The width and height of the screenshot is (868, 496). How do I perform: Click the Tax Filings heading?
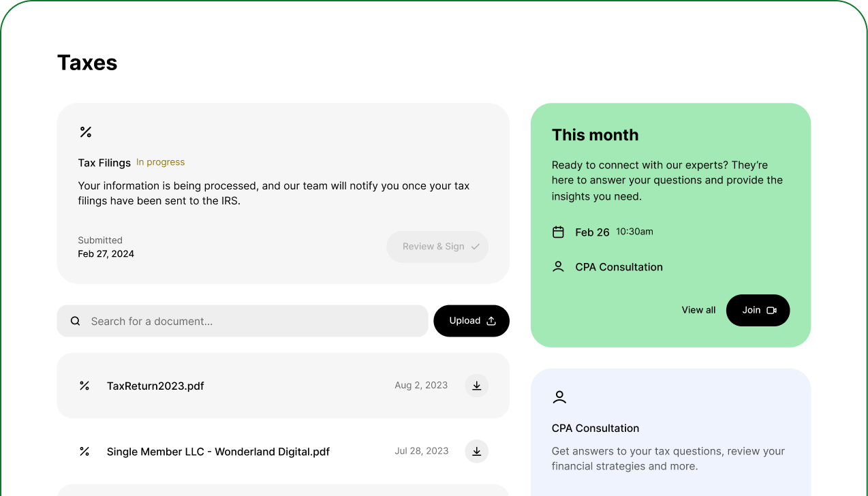(104, 163)
